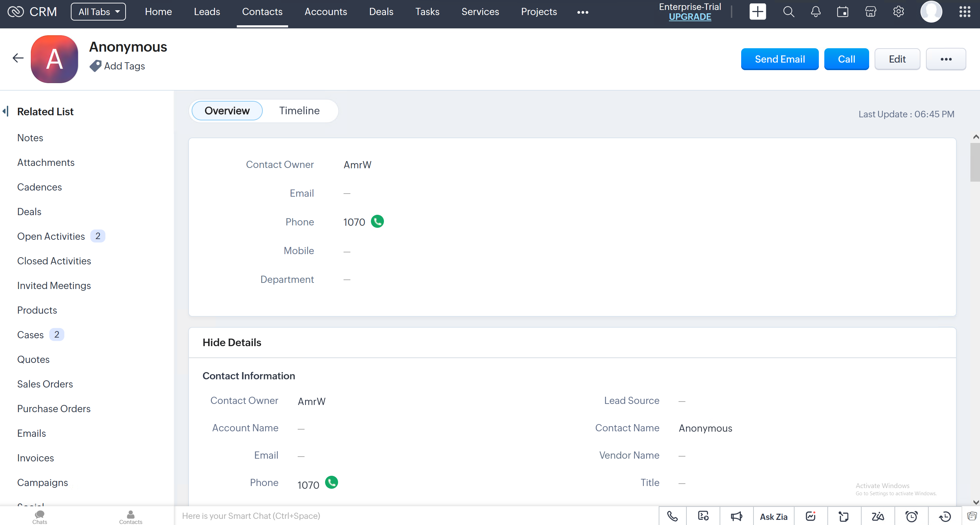Expand more modules ellipsis in top navigation
980x525 pixels.
click(582, 12)
